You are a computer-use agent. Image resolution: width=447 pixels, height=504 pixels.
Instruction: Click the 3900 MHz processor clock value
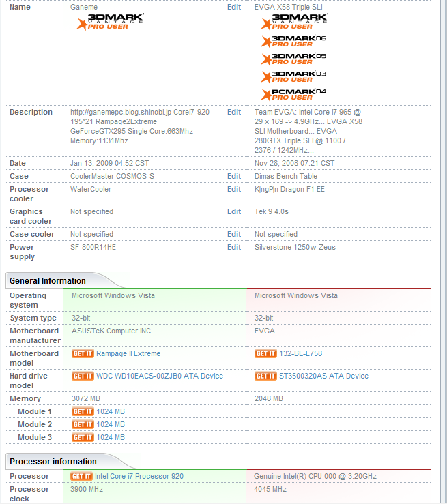point(87,489)
